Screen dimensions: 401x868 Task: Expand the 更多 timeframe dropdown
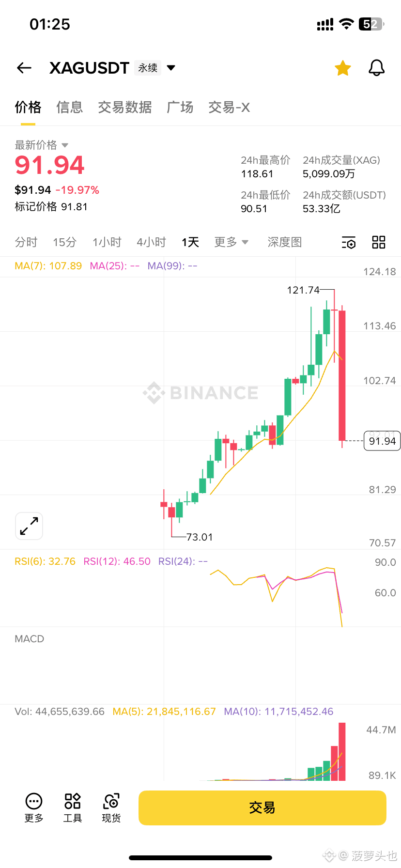click(x=231, y=242)
